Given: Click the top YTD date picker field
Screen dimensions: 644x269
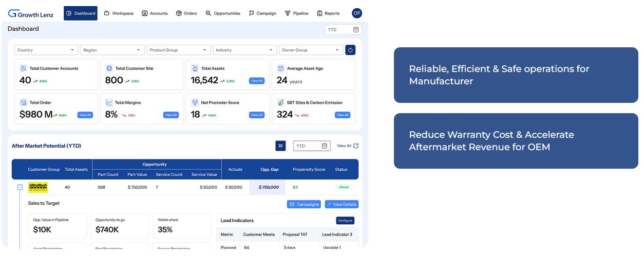Looking at the screenshot, I should 343,30.
